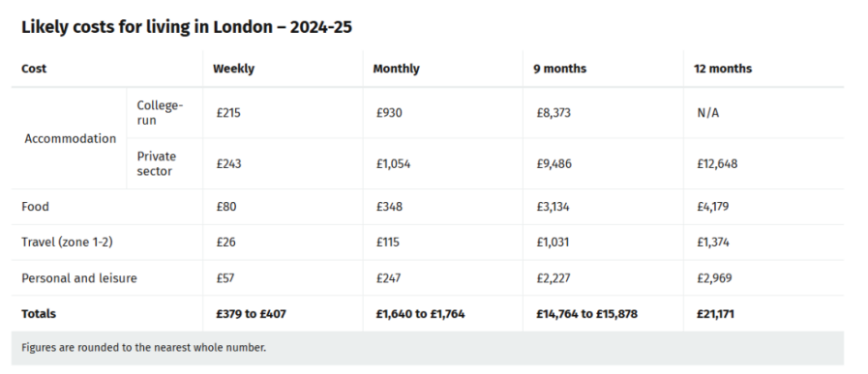Click the Travel (zone 1-2) row label
Screen dimensions: 868x374
[67, 243]
